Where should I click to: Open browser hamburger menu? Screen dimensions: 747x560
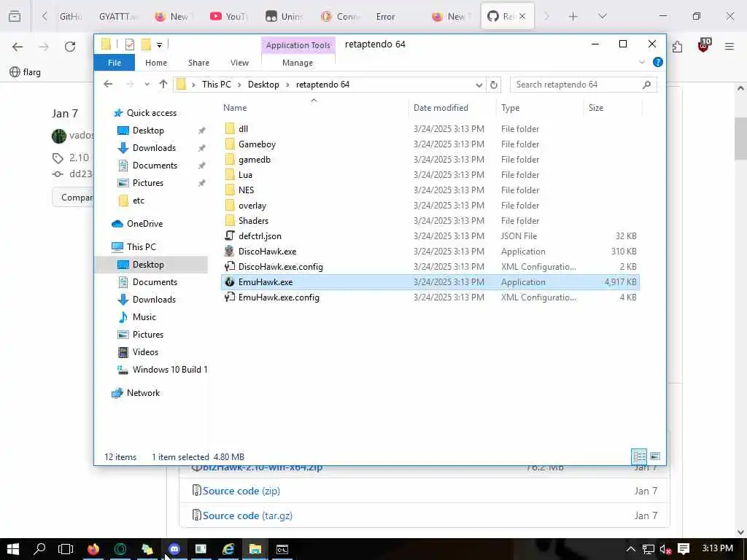[x=729, y=47]
